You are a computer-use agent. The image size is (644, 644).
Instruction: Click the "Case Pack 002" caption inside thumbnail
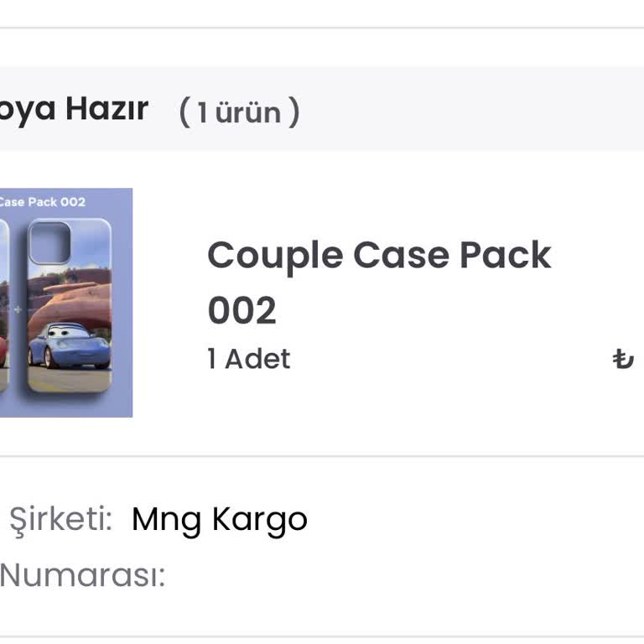point(43,202)
